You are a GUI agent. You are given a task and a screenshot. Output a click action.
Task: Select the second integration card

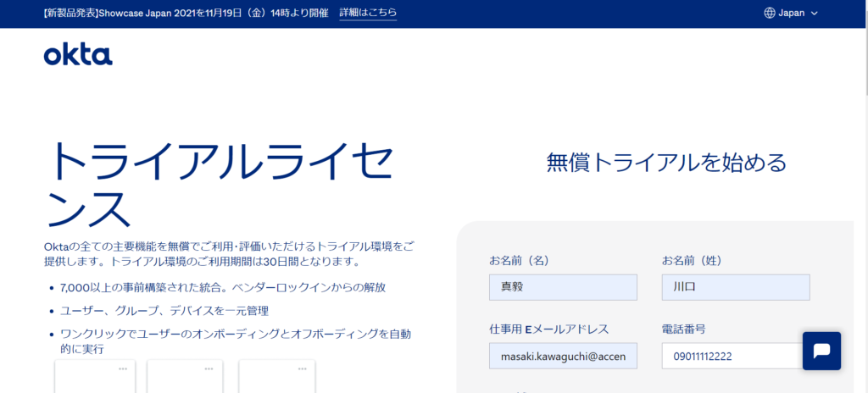pos(185,378)
